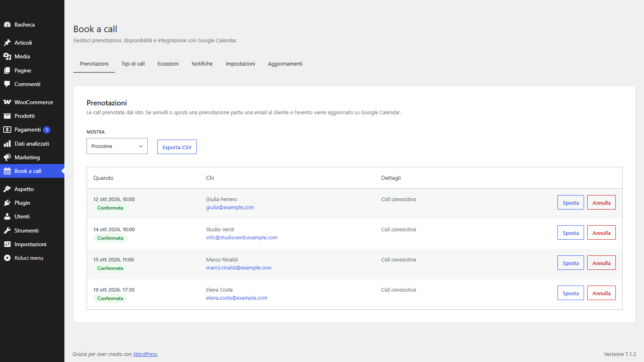This screenshot has height=362, width=644.
Task: Open Media library icon
Action: (7, 56)
